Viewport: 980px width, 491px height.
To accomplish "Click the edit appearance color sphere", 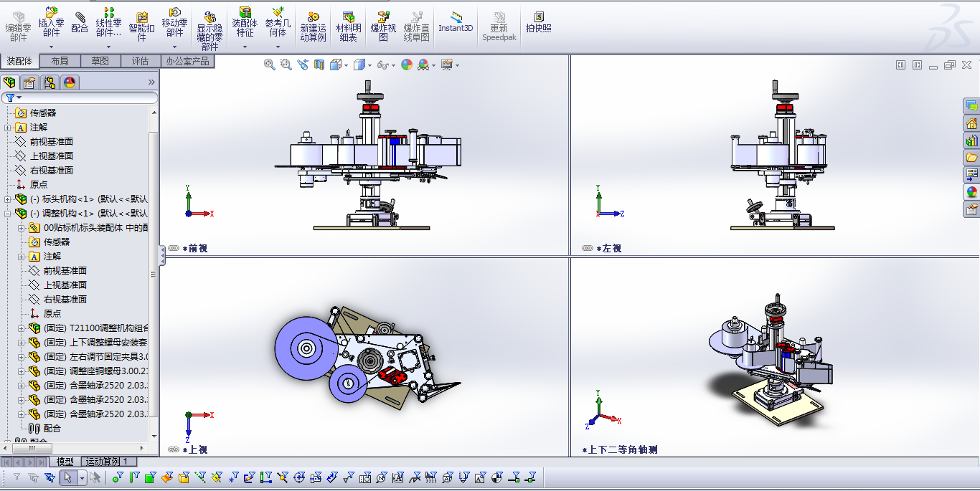I will (x=407, y=65).
